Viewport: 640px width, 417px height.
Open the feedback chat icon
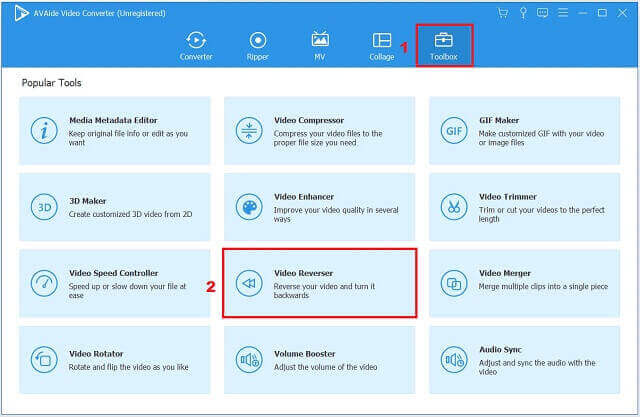(x=542, y=13)
